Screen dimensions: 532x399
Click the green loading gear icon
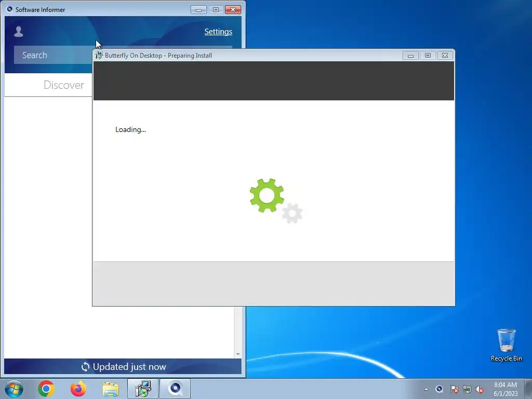coord(267,195)
